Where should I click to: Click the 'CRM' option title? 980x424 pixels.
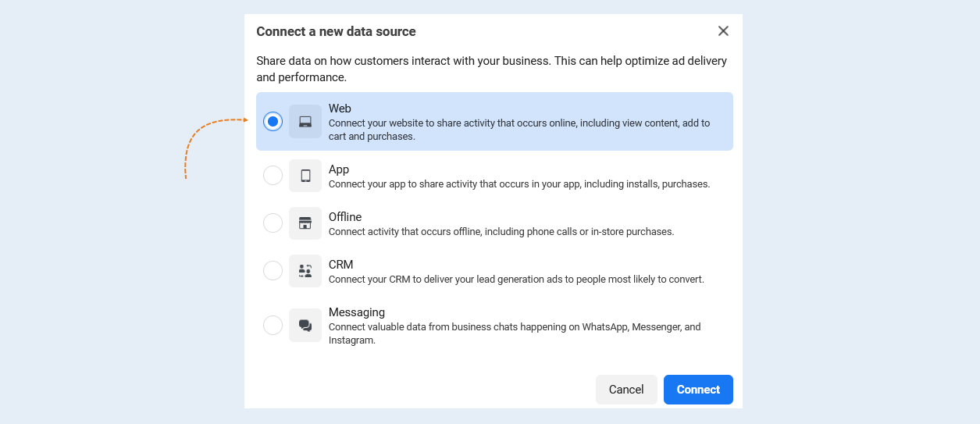(341, 265)
